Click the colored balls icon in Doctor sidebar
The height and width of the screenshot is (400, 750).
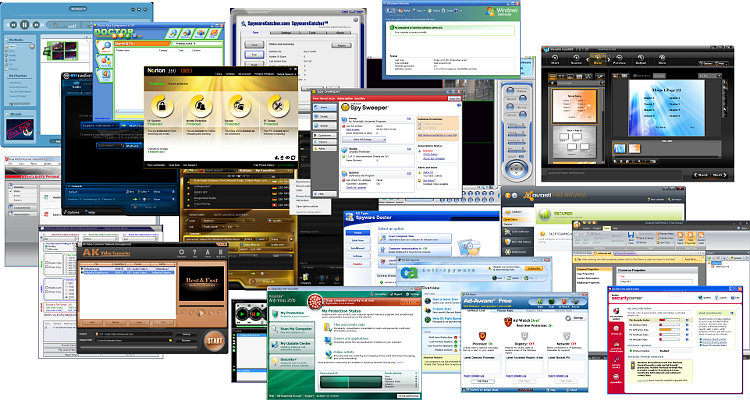coord(104,61)
